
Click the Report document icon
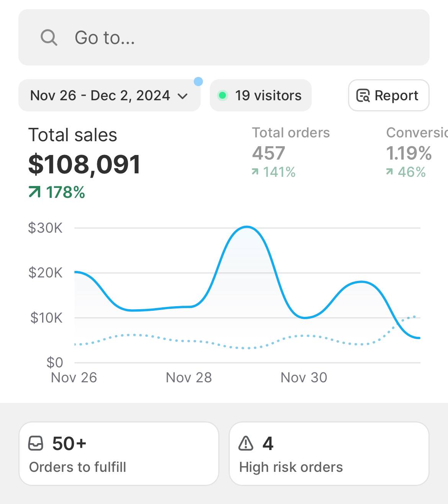[x=363, y=96]
